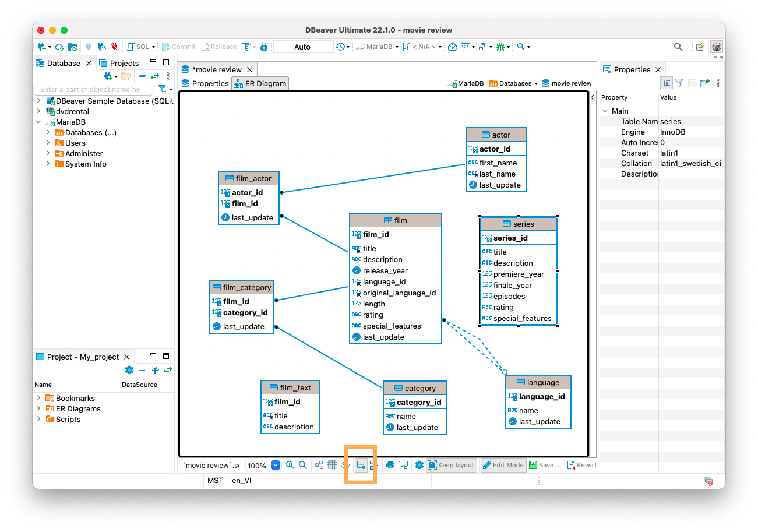758x532 pixels.
Task: Click the object name filter field
Action: click(93, 89)
